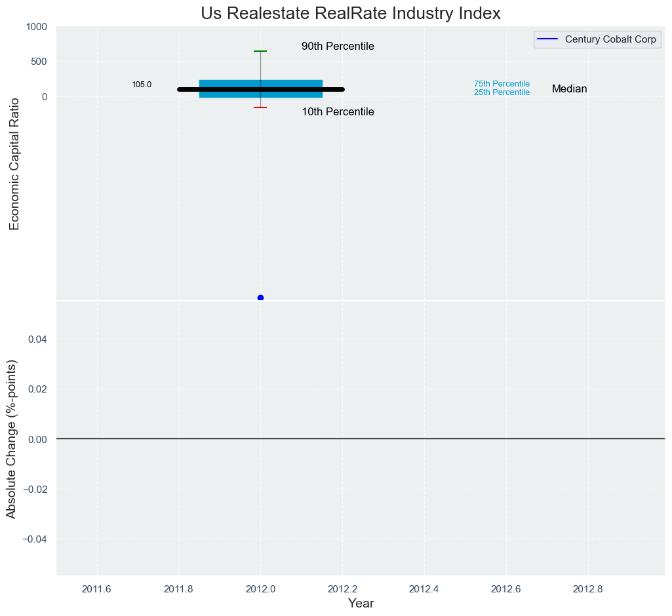The height and width of the screenshot is (616, 672).
Task: Click the Absolute Change (%-points) axis label
Action: pyautogui.click(x=12, y=439)
